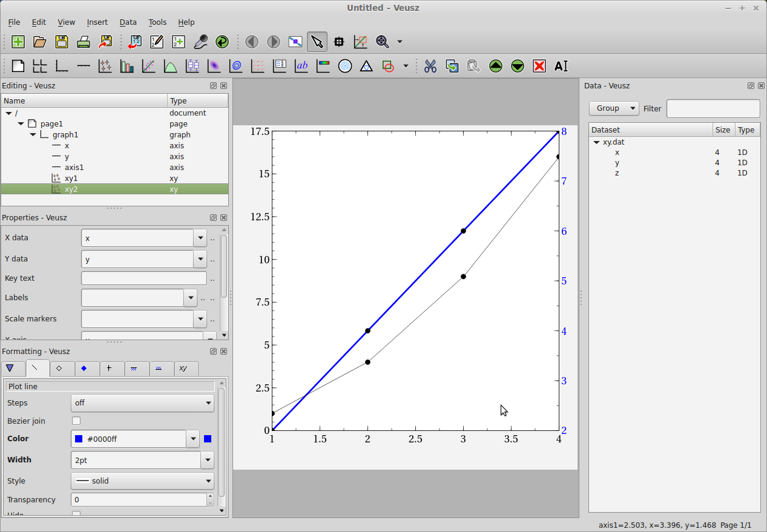
Task: Insert an xy point plotter widget
Action: pos(105,66)
